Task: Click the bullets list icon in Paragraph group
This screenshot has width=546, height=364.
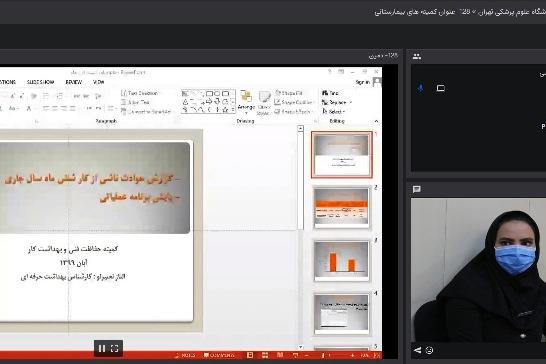Action: click(46, 96)
